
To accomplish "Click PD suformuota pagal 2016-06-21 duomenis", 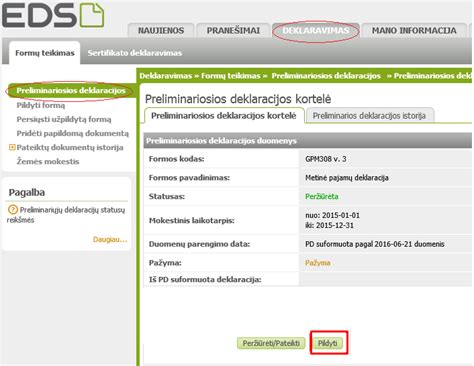I will [375, 244].
